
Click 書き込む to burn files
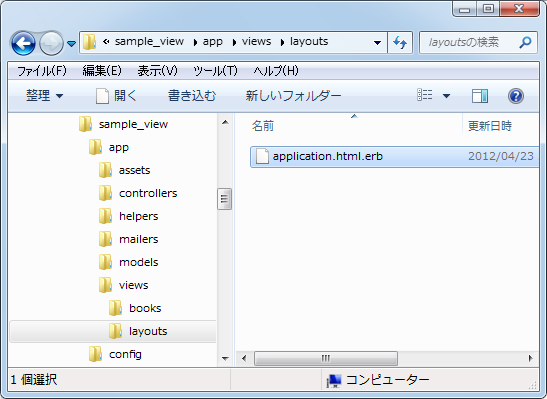[192, 96]
